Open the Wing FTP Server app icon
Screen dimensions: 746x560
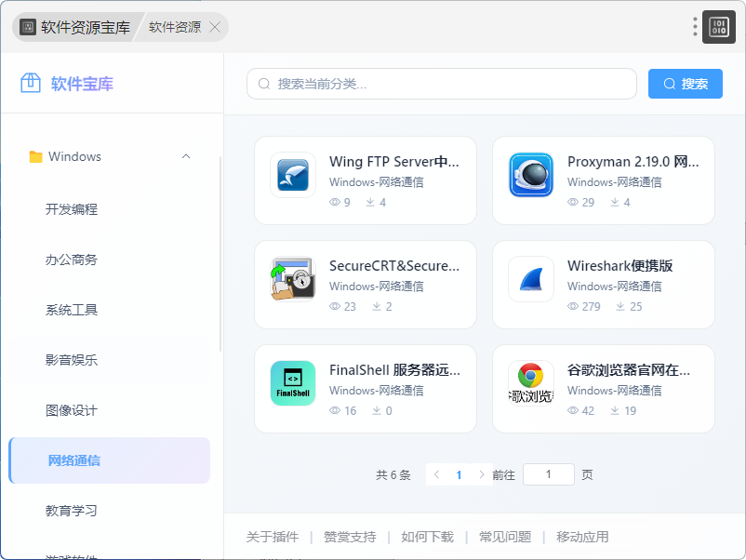[x=293, y=175]
